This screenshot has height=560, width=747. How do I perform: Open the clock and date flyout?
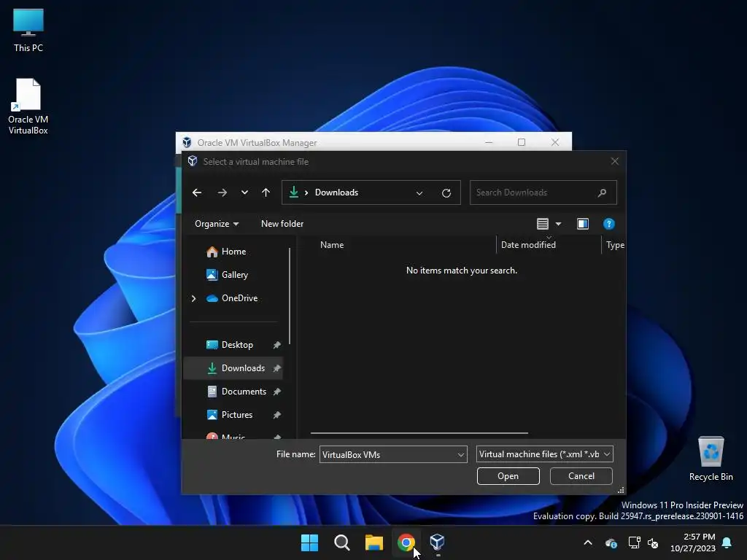click(693, 542)
